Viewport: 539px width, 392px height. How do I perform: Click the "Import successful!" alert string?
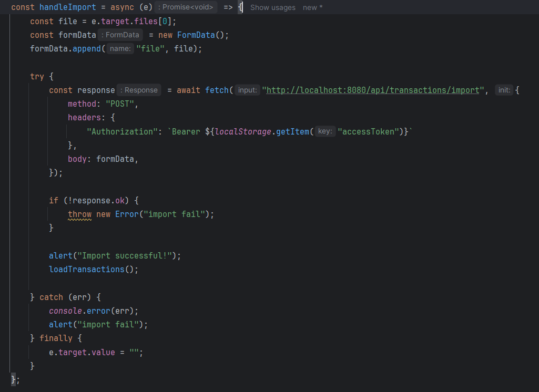coord(126,255)
